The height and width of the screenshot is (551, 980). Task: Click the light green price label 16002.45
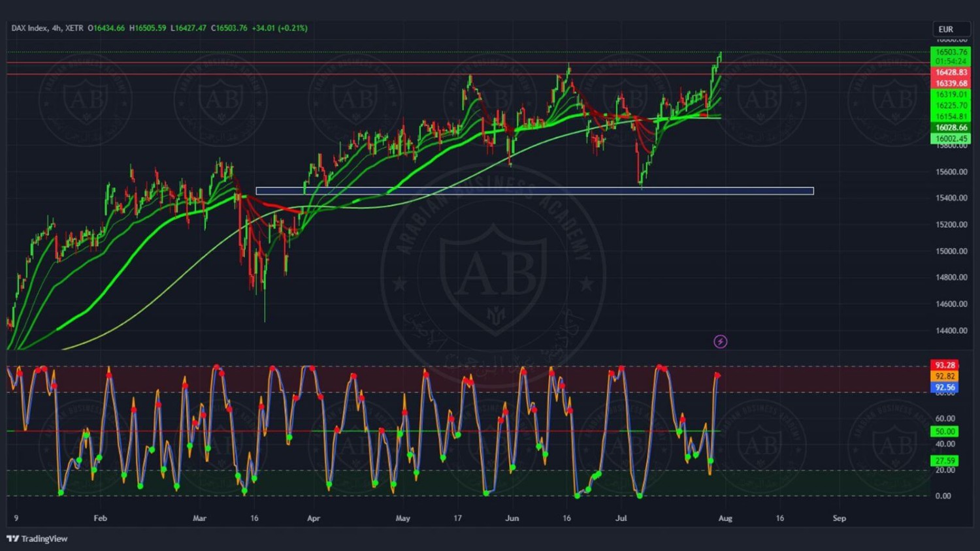(x=951, y=139)
